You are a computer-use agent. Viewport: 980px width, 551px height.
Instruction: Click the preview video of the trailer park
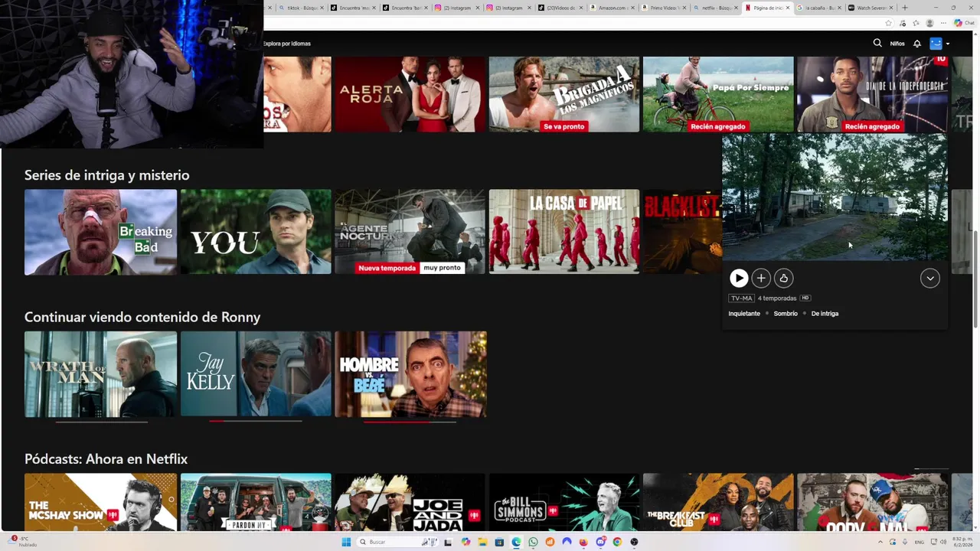[x=835, y=197]
